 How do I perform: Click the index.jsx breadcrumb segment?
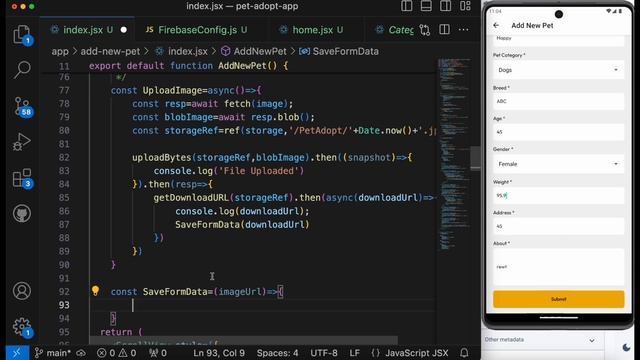182,51
